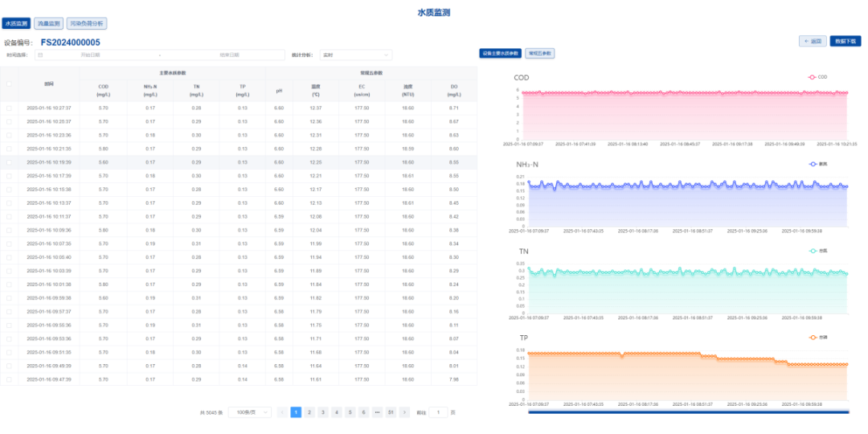Switch to the 流量监测 tab

click(x=48, y=24)
